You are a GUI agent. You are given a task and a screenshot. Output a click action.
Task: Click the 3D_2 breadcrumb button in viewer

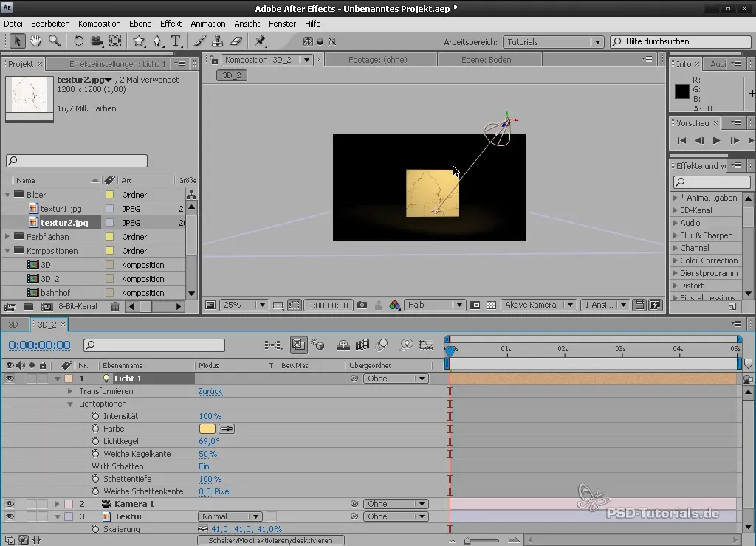232,75
